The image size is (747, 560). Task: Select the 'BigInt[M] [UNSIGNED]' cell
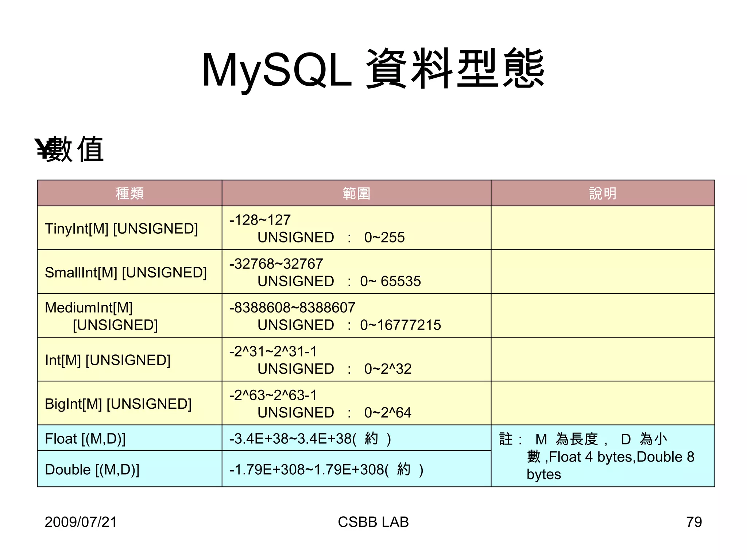tap(129, 403)
